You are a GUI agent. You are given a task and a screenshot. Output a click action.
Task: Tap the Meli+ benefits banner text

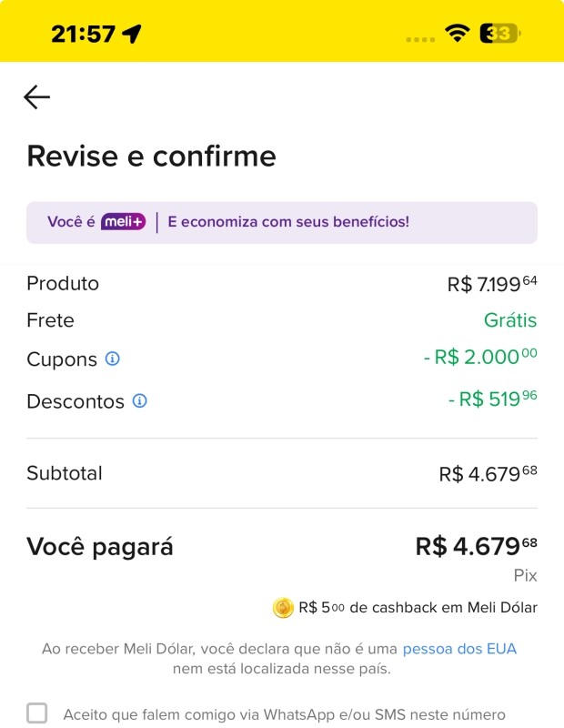coord(288,222)
